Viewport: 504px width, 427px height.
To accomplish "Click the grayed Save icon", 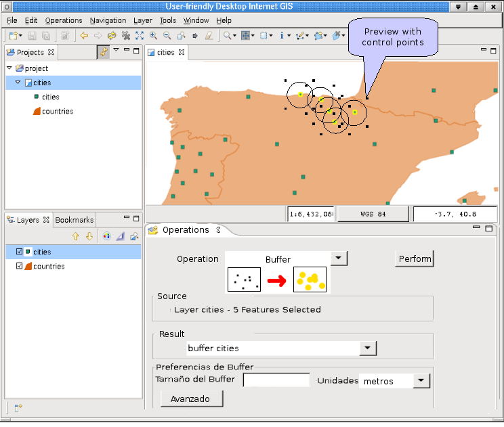I will 32,36.
